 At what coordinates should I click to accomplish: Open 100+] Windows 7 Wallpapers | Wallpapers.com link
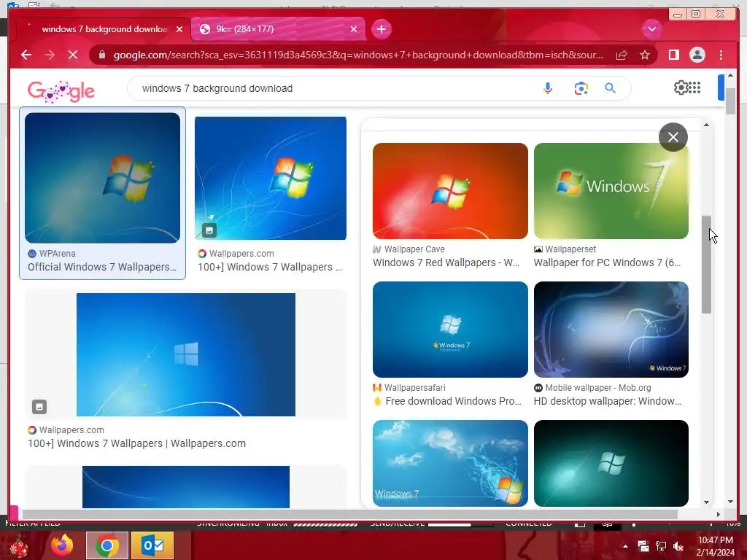(x=136, y=443)
